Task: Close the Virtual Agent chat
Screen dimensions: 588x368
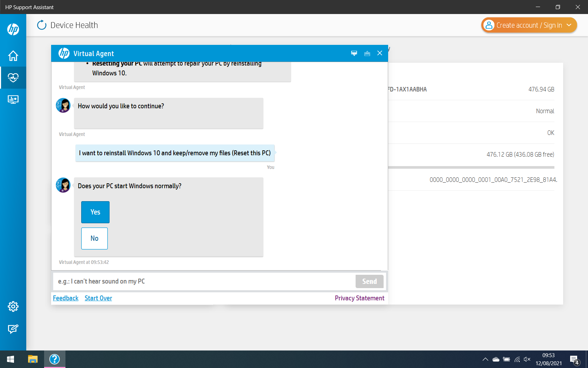Action: 380,53
